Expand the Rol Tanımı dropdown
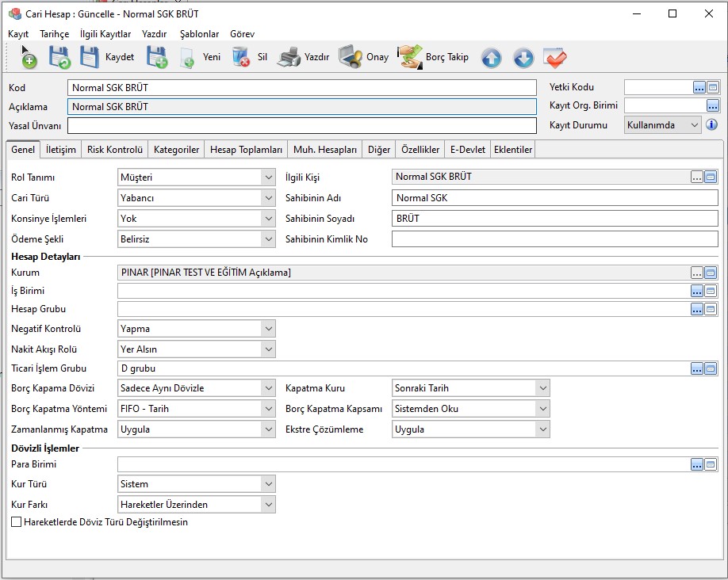The height and width of the screenshot is (580, 728). 268,177
